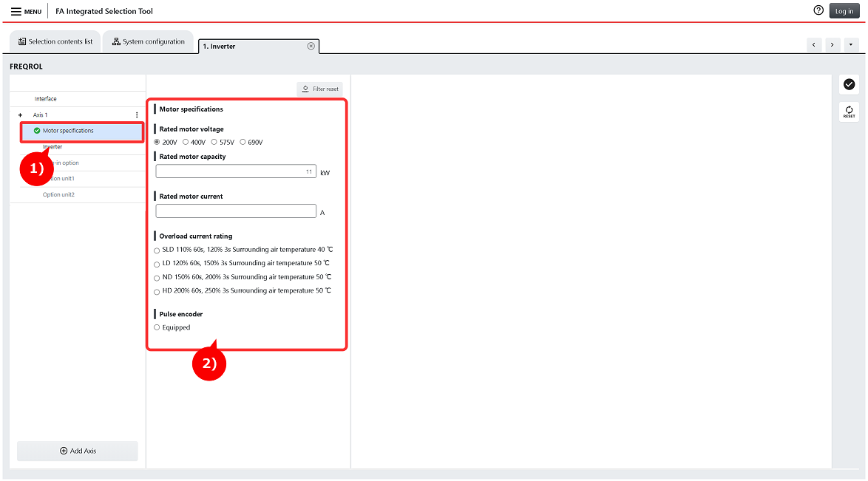The width and height of the screenshot is (868, 481).
Task: Go to next tab with right chevron
Action: click(x=832, y=45)
